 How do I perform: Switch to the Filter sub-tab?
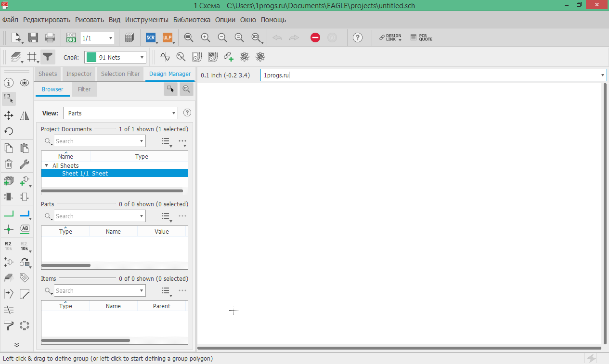coord(84,89)
